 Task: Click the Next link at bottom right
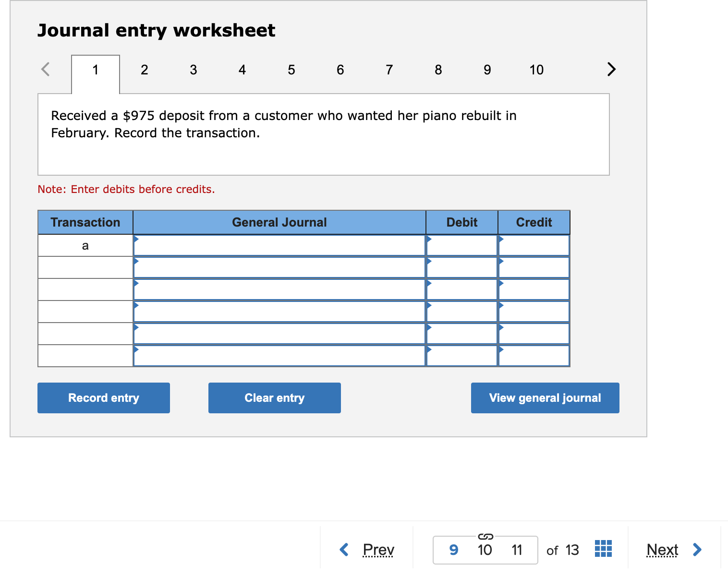(x=662, y=550)
